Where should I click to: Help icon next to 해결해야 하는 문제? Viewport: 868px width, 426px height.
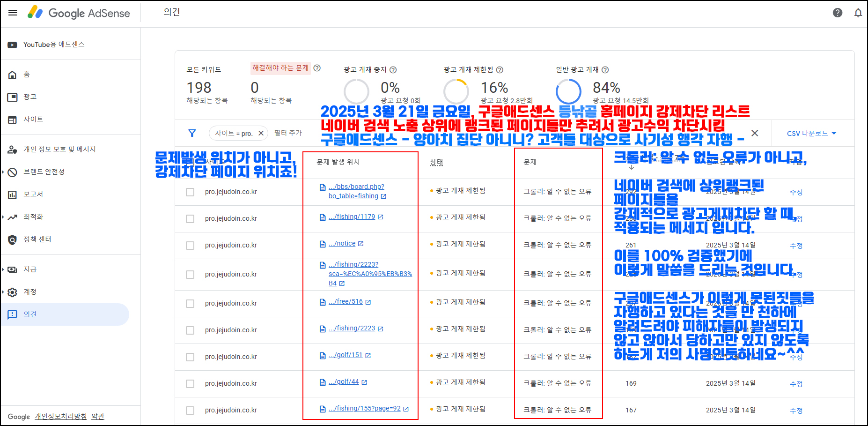(317, 68)
